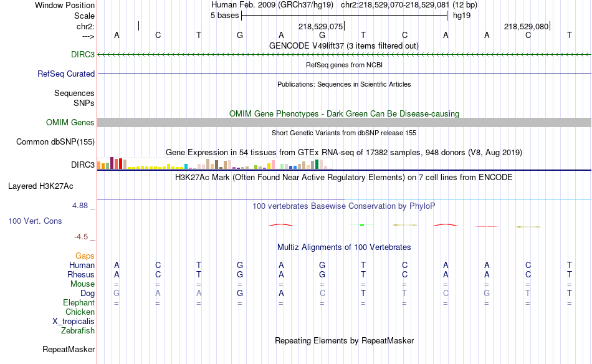Click the Common dbSNP(155) track label
592x364 pixels.
click(x=55, y=141)
